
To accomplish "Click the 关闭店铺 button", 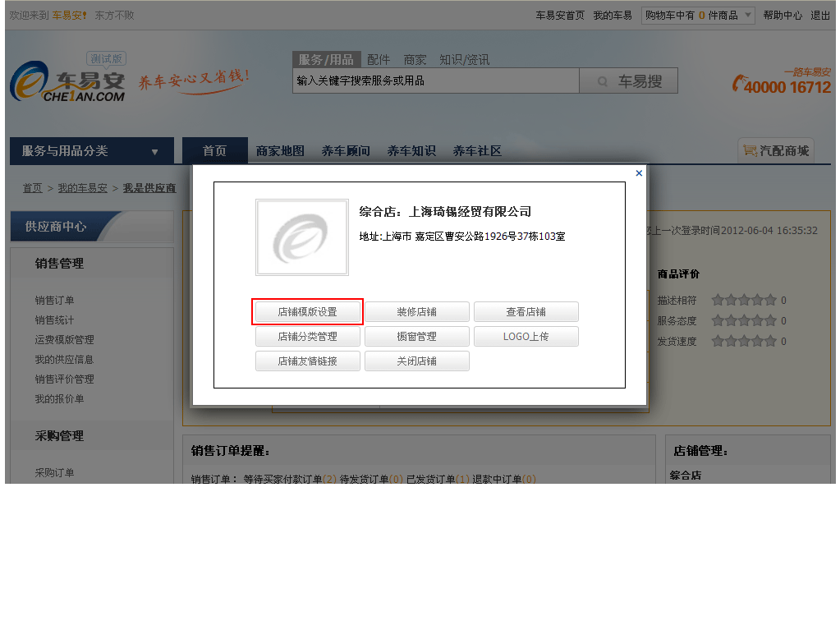I will [417, 361].
